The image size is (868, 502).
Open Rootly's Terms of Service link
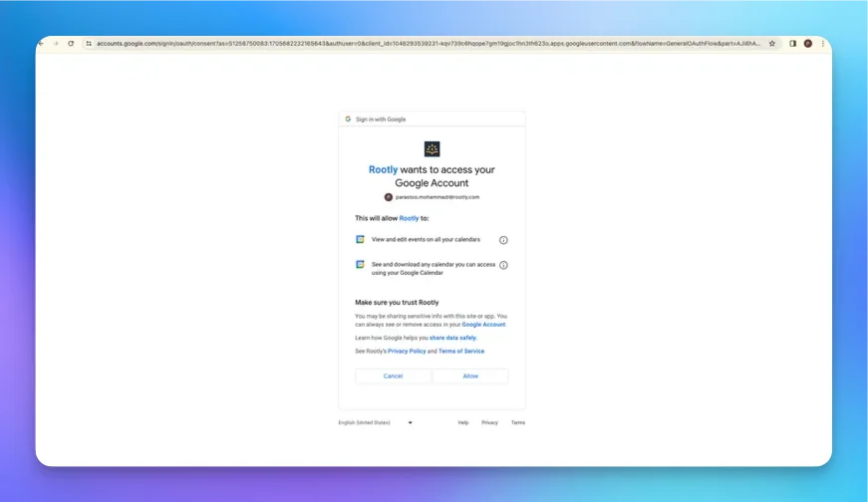click(461, 351)
